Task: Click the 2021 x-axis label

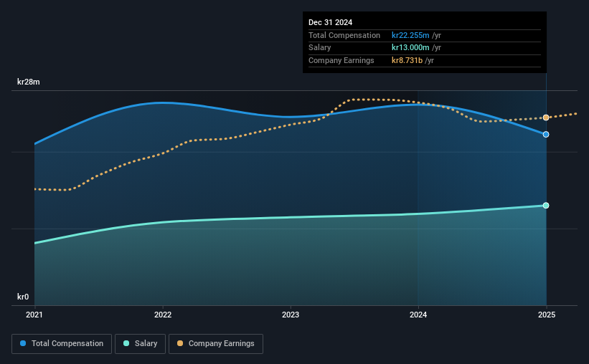Action: (x=34, y=315)
